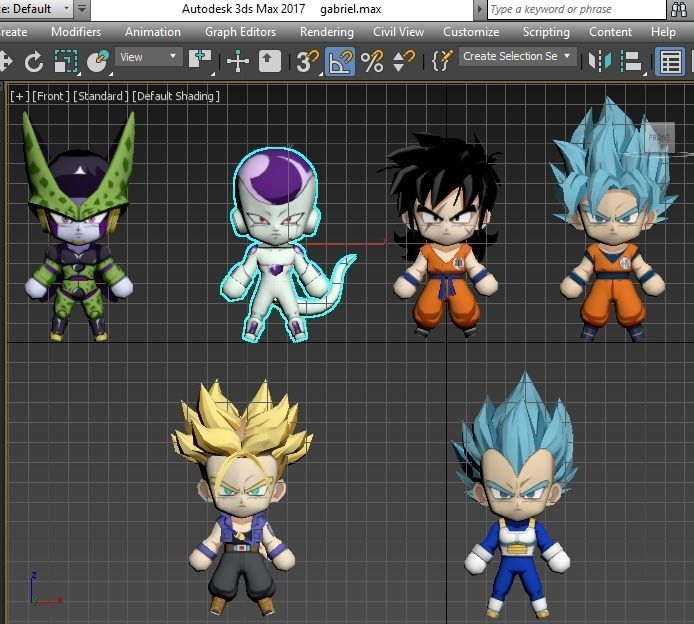Turn off the Angle Snap toggle

340,61
